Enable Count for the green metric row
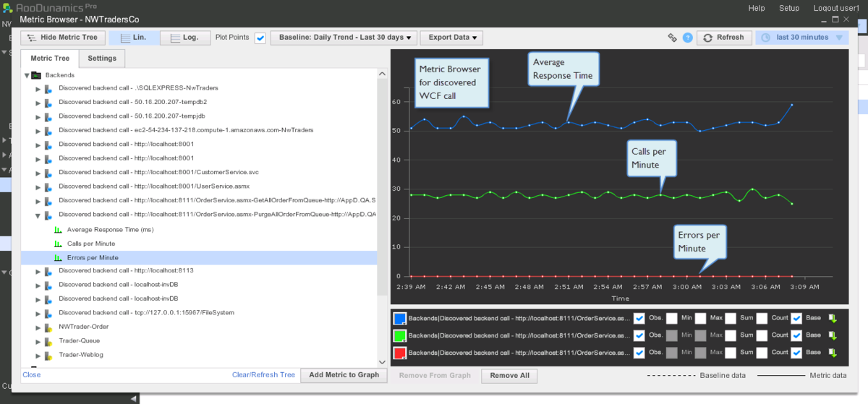 (762, 335)
